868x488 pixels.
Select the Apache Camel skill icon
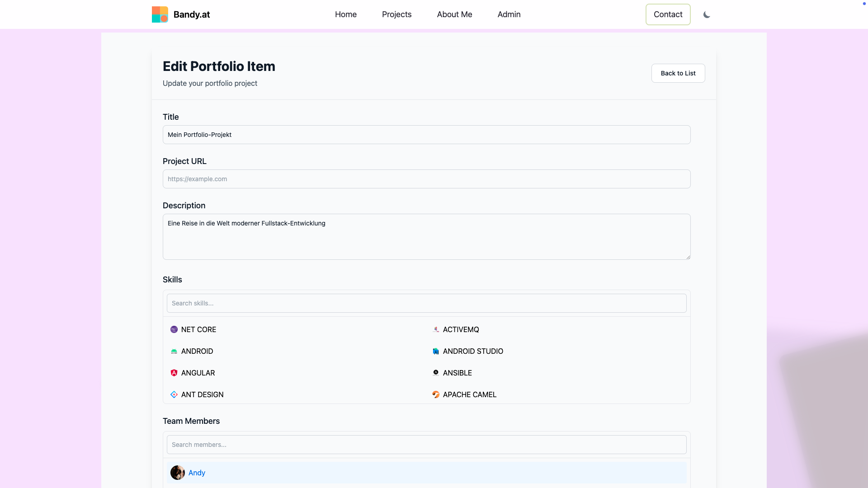436,394
